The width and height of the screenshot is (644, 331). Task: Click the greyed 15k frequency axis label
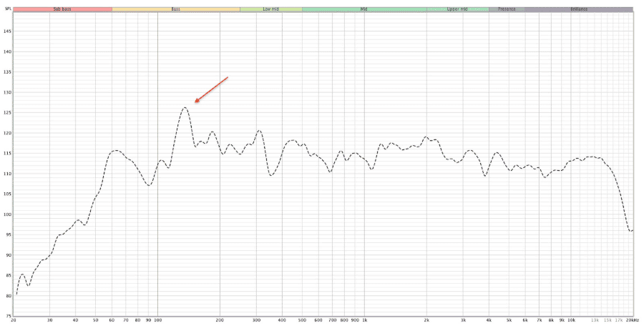(608, 320)
